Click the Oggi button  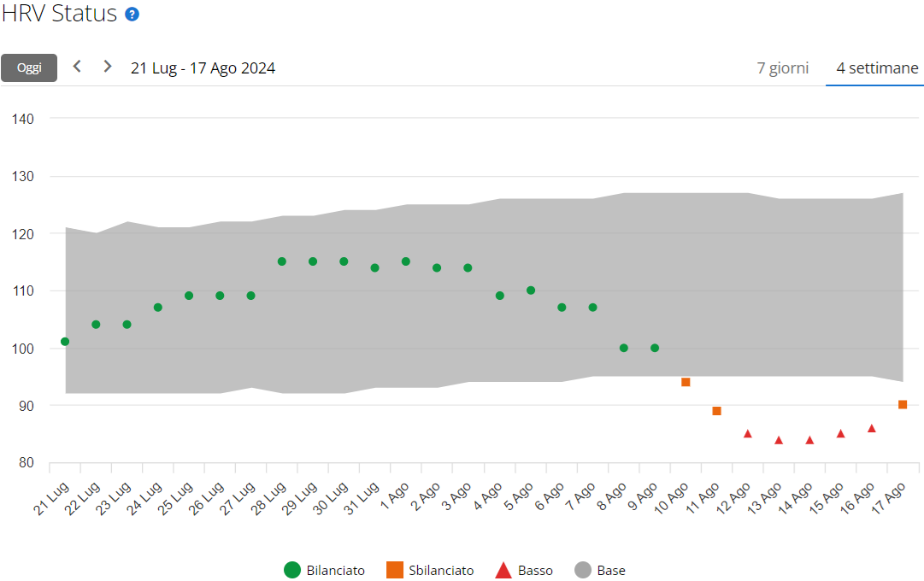click(x=29, y=68)
